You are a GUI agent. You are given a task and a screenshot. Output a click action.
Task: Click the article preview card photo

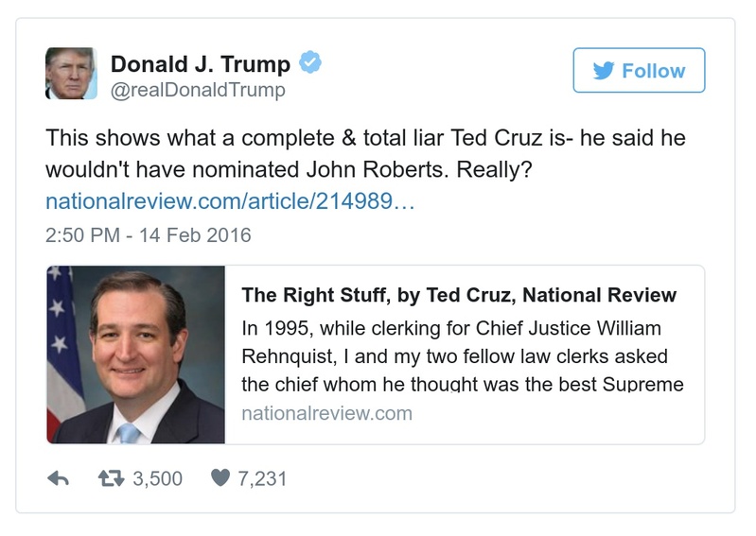click(x=135, y=354)
